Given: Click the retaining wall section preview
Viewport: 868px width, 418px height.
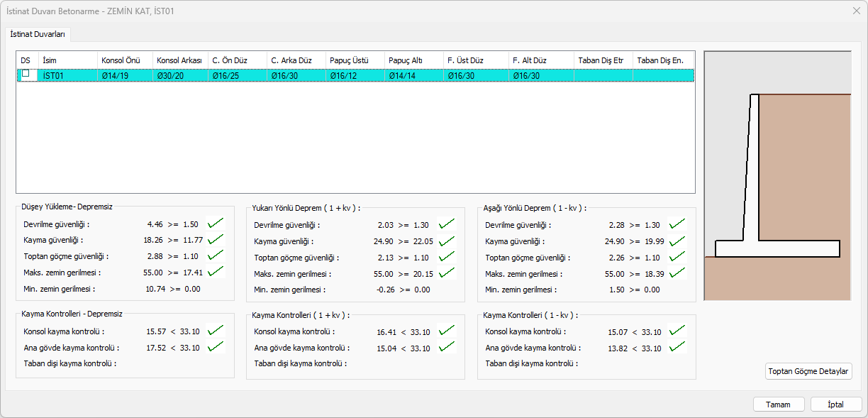Looking at the screenshot, I should tap(777, 176).
